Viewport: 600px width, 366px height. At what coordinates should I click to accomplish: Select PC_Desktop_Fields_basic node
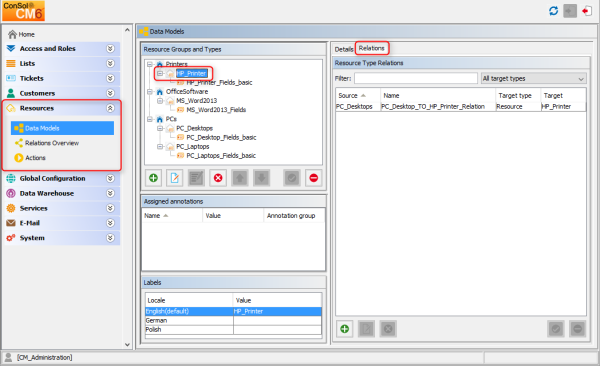pos(221,138)
